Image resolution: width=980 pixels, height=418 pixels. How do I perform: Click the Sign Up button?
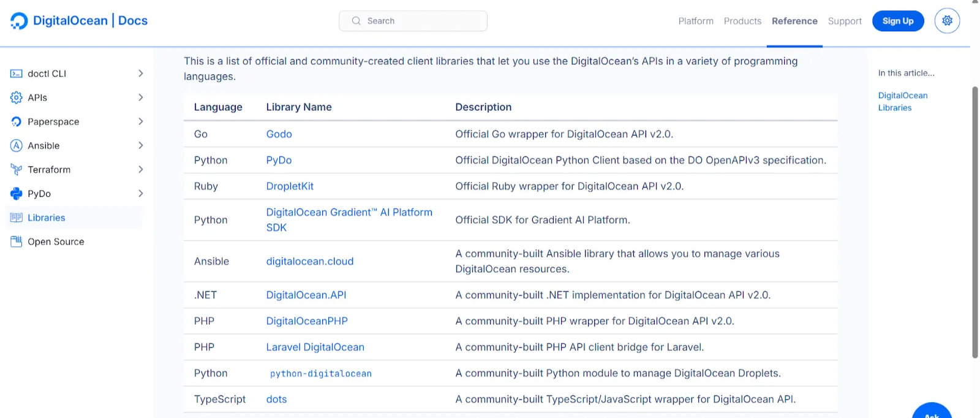(898, 21)
